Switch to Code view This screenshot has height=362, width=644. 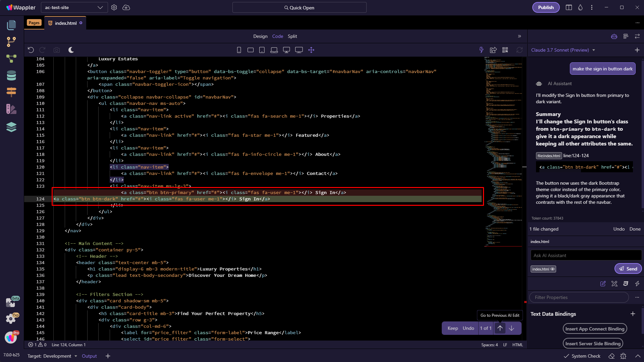[277, 36]
